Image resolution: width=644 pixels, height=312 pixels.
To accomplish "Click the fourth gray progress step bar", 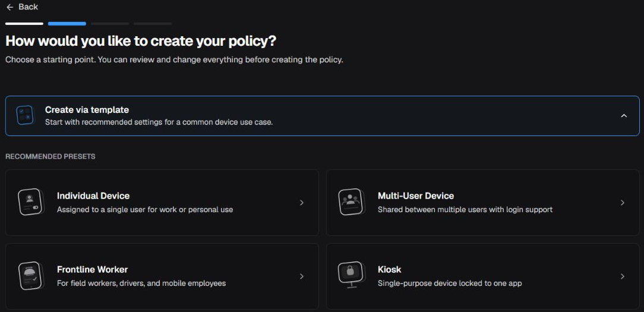I will coord(152,24).
